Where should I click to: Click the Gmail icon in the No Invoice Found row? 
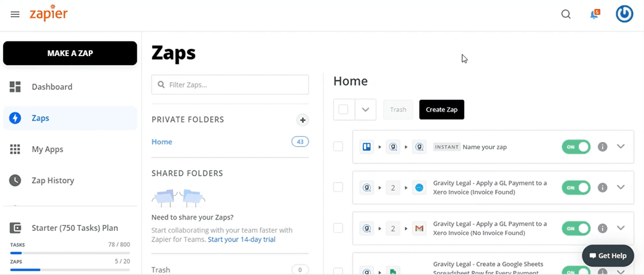coord(420,228)
